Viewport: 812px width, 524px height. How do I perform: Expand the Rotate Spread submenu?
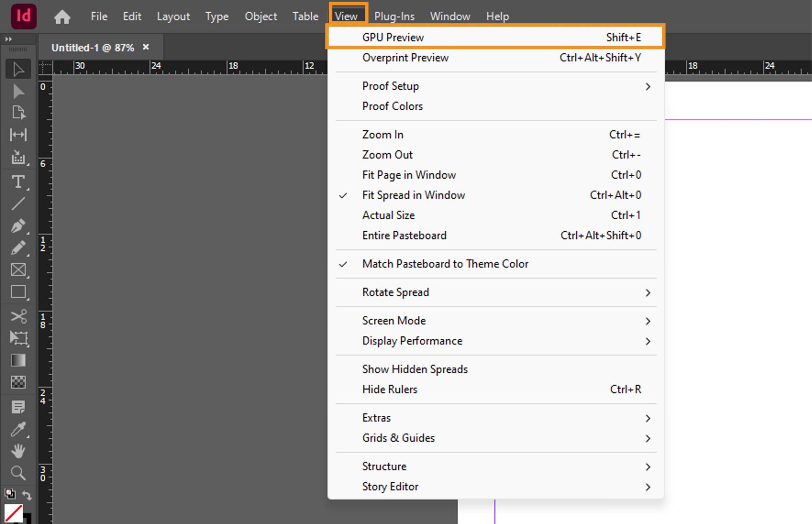(x=395, y=292)
